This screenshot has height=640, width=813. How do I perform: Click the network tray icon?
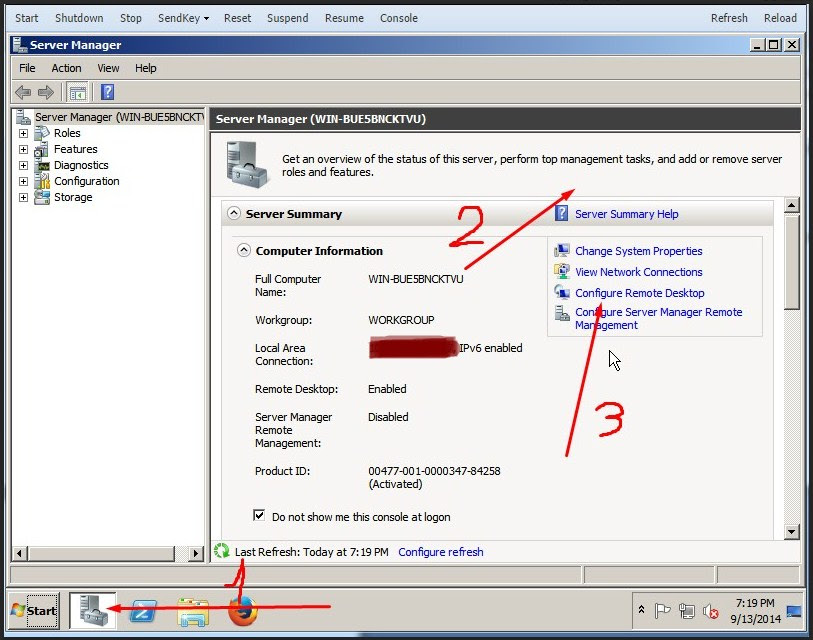687,611
